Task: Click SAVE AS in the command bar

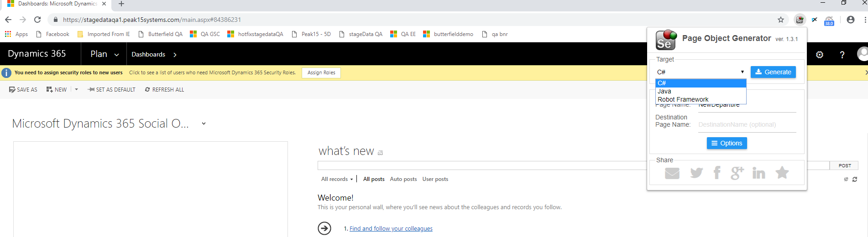Action: click(x=23, y=90)
